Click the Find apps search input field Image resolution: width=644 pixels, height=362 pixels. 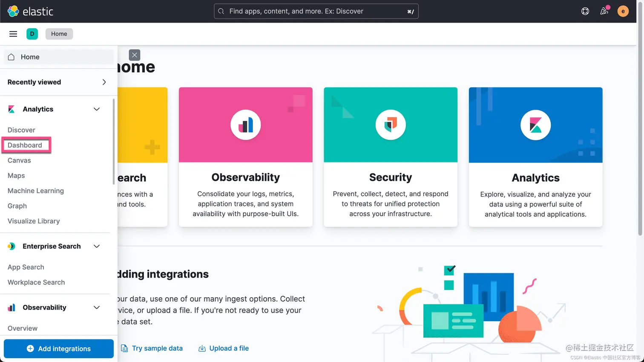click(316, 11)
